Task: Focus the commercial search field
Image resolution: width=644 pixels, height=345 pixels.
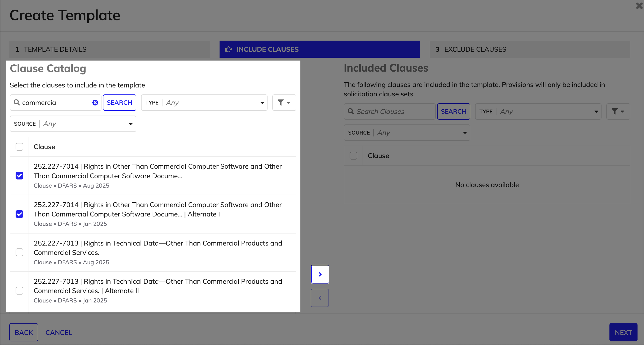Action: click(x=55, y=103)
